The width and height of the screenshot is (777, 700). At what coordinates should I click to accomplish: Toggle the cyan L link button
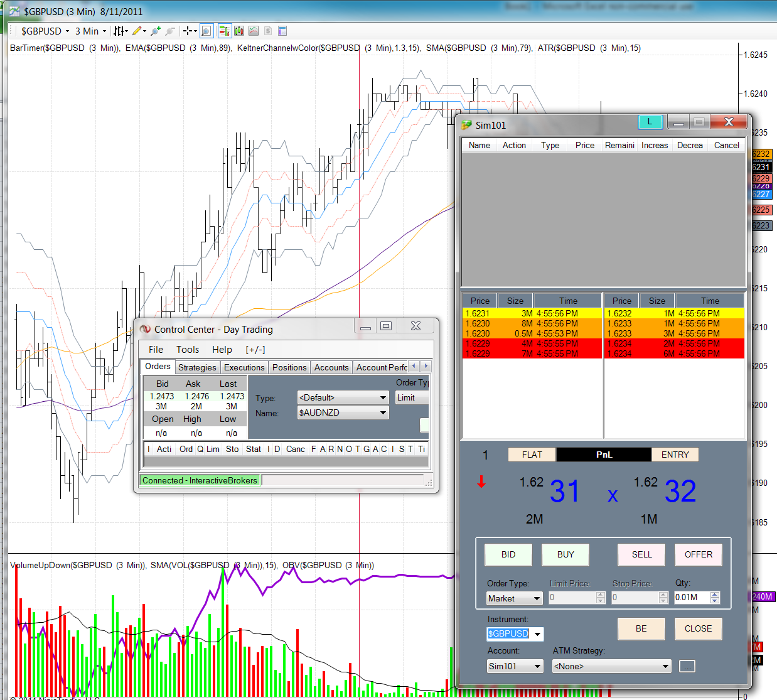tap(650, 122)
